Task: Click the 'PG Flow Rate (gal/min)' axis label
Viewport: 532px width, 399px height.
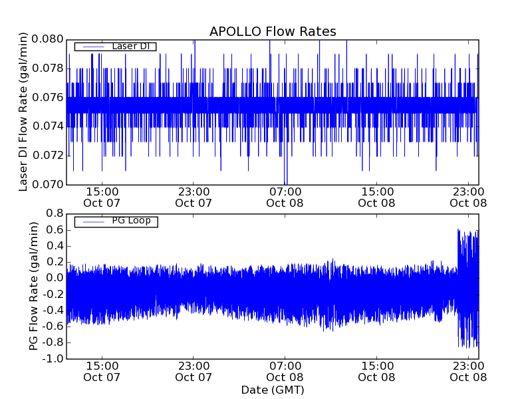Action: point(33,286)
